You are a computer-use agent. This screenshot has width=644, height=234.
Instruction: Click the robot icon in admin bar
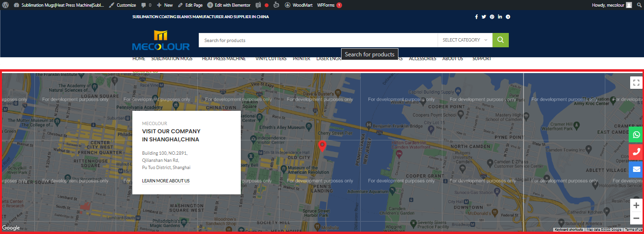tap(276, 5)
